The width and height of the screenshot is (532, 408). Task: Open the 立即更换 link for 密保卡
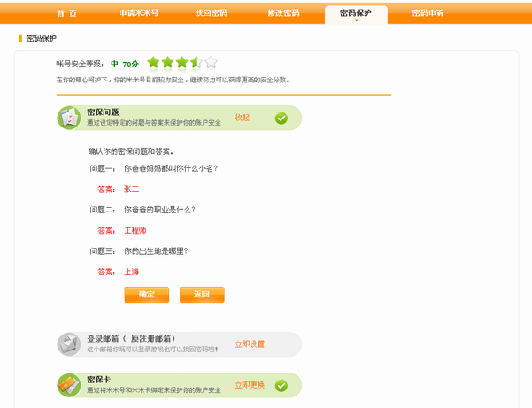249,385
